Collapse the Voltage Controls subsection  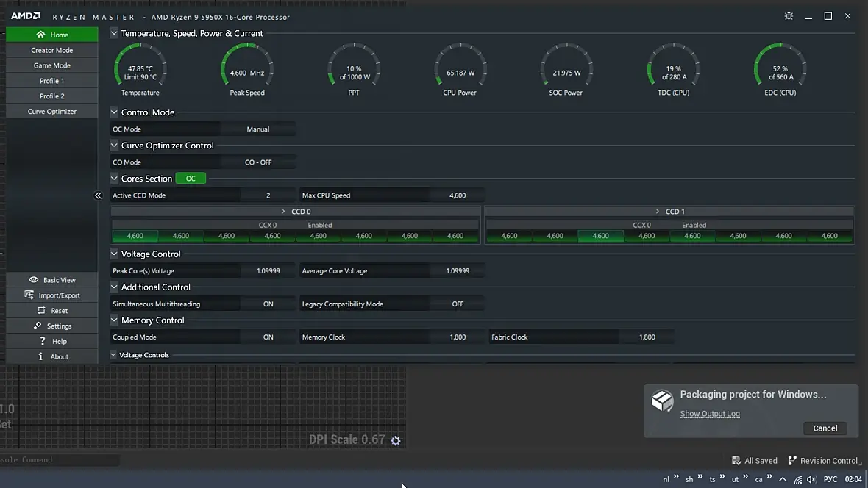[113, 355]
